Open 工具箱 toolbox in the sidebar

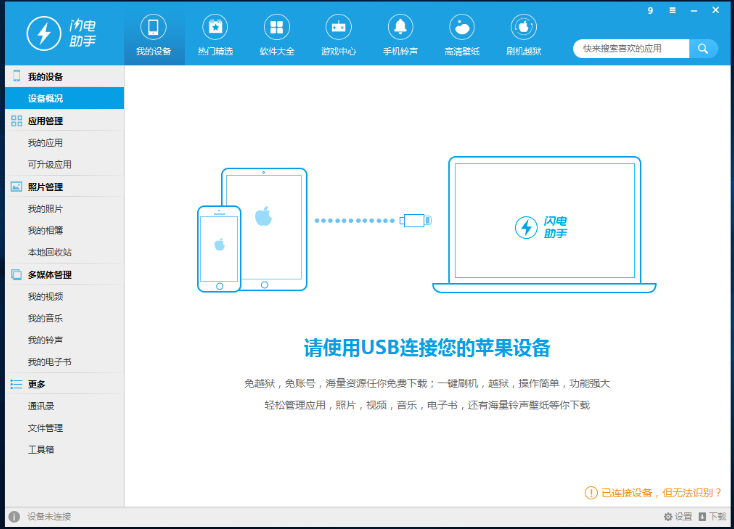coord(41,451)
